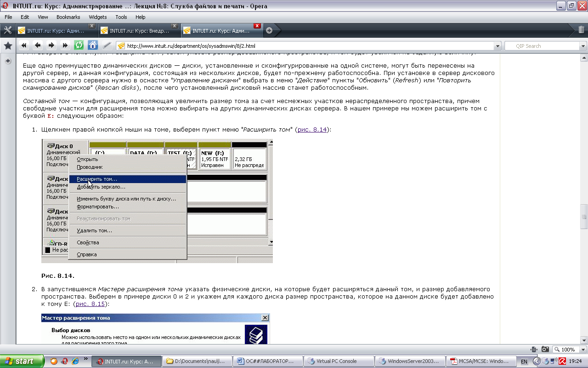Click the orange quick launch icon

coord(54,361)
